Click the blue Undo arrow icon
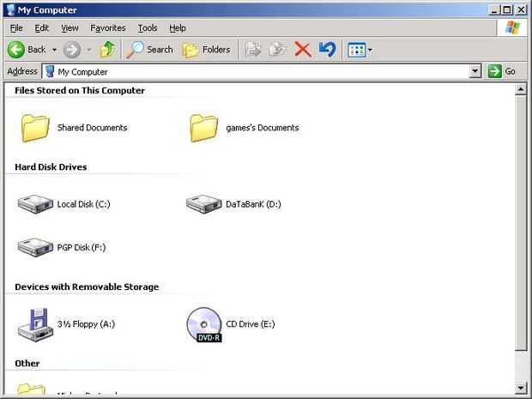The width and height of the screenshot is (532, 399). 328,50
